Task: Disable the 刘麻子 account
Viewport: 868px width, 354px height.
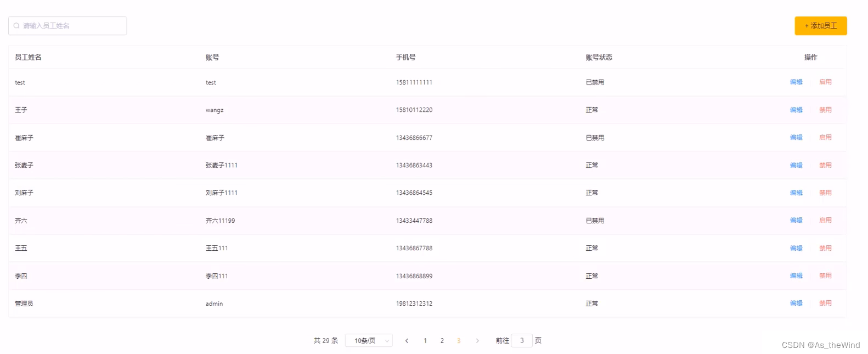Action: point(825,193)
